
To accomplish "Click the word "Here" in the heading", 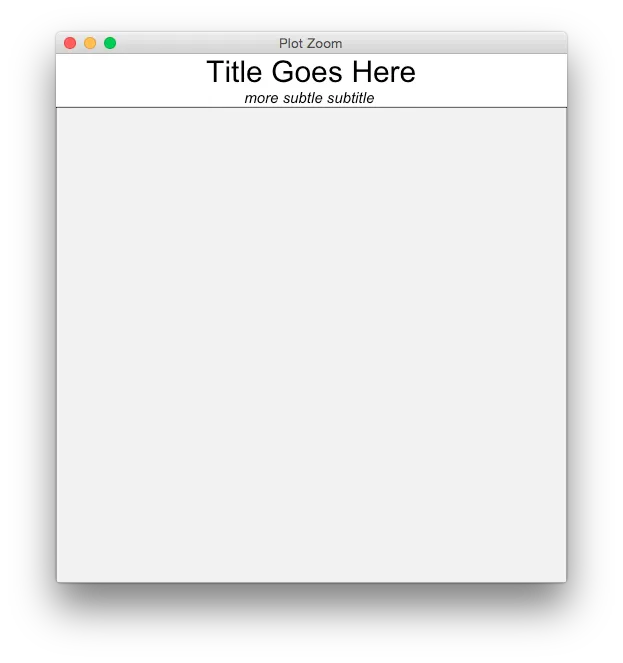I will (x=384, y=71).
